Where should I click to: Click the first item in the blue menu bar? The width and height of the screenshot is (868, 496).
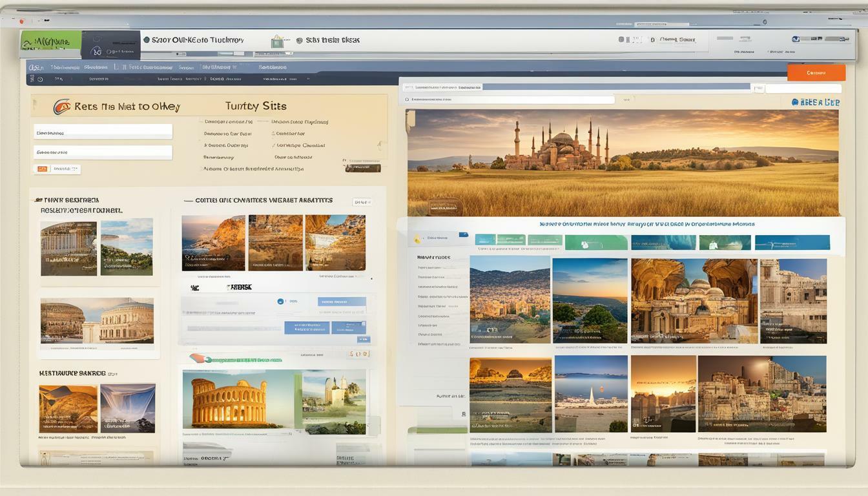36,67
